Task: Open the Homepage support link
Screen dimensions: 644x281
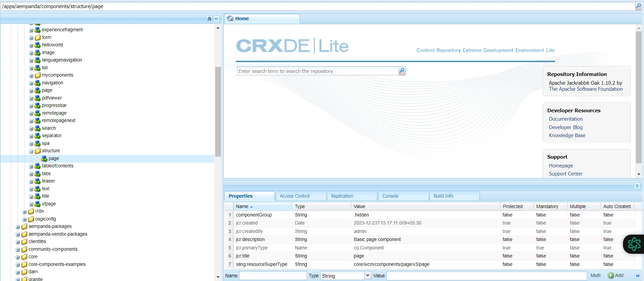Action: pos(561,166)
